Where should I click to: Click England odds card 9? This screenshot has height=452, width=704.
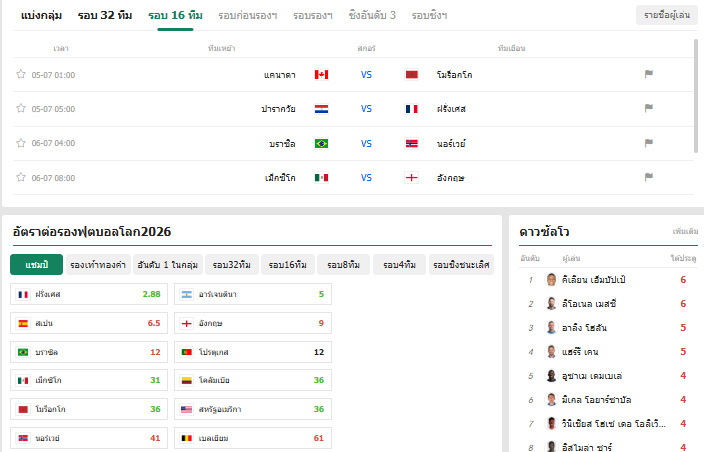click(253, 323)
